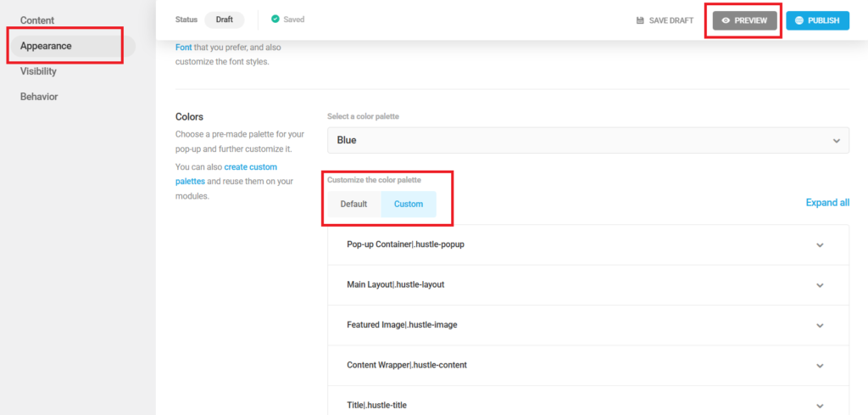Select the Appearance sidebar tab
Image resolution: width=868 pixels, height=415 pixels.
[73, 46]
